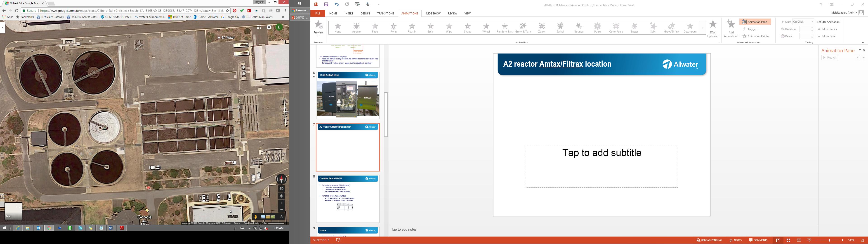Toggle 3D view in Google Maps
868x244 pixels.
[x=281, y=188]
